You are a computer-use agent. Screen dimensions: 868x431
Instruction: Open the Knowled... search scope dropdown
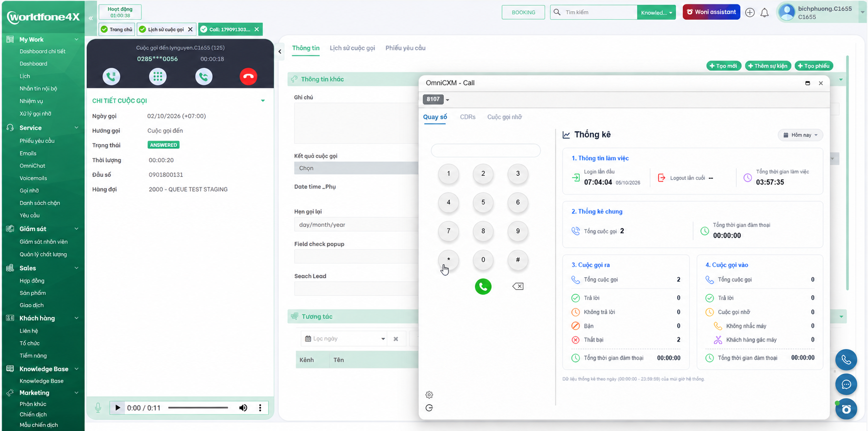point(656,13)
